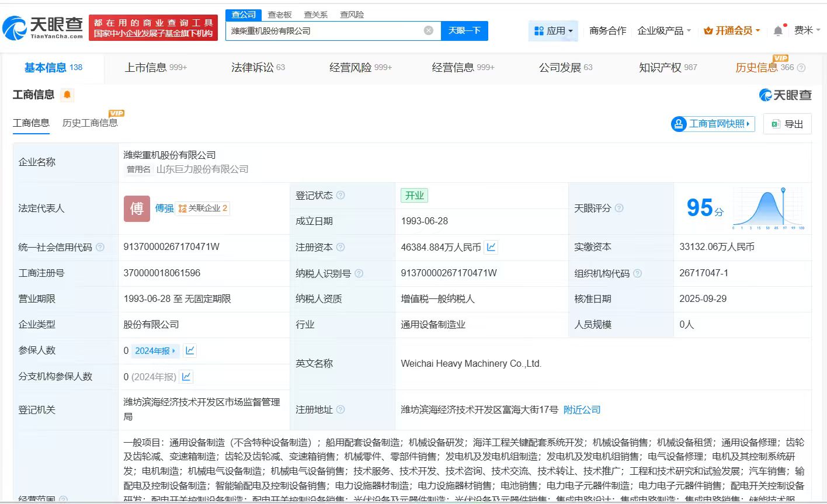Click the company name search input field
The image size is (827, 504).
pyautogui.click(x=324, y=31)
